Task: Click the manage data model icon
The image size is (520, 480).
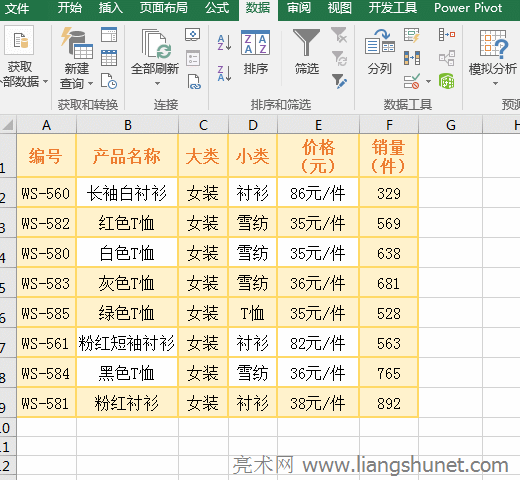Action: pos(447,81)
